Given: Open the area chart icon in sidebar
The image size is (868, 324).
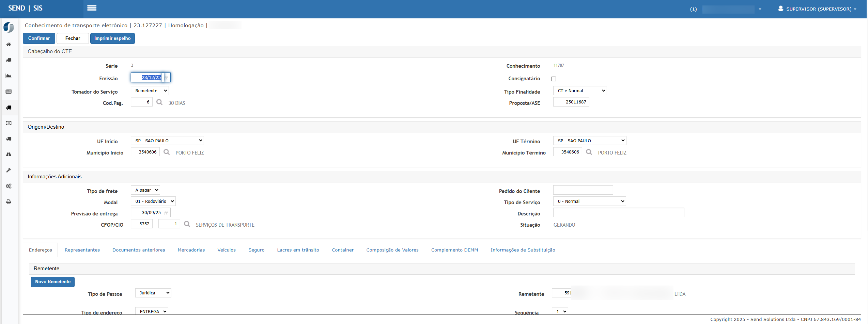Looking at the screenshot, I should (9, 76).
